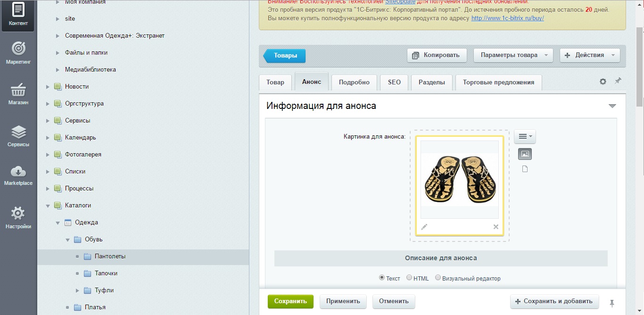Image resolution: width=644 pixels, height=315 pixels.
Task: Remove the announcement picture with X icon
Action: 495,227
